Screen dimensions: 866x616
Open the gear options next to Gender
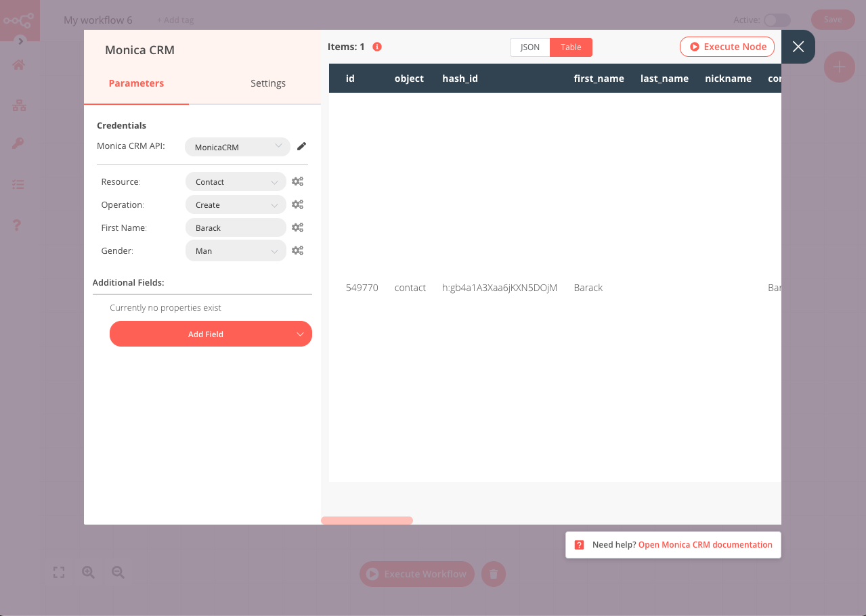click(x=297, y=250)
